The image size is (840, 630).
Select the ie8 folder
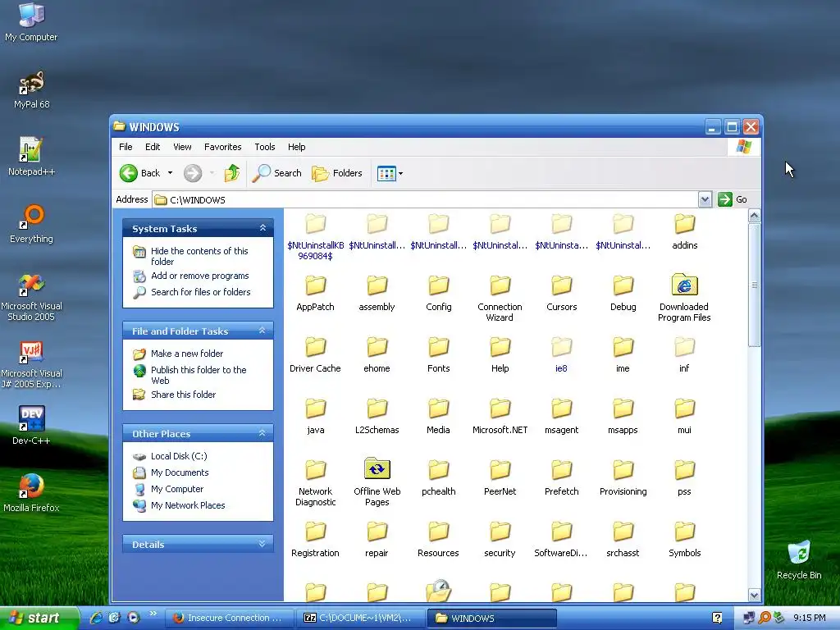point(561,354)
